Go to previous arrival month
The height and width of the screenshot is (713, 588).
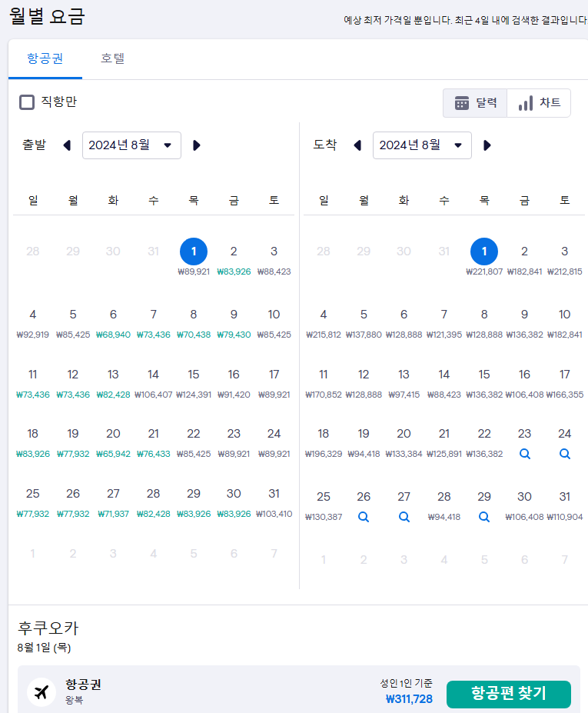(357, 145)
